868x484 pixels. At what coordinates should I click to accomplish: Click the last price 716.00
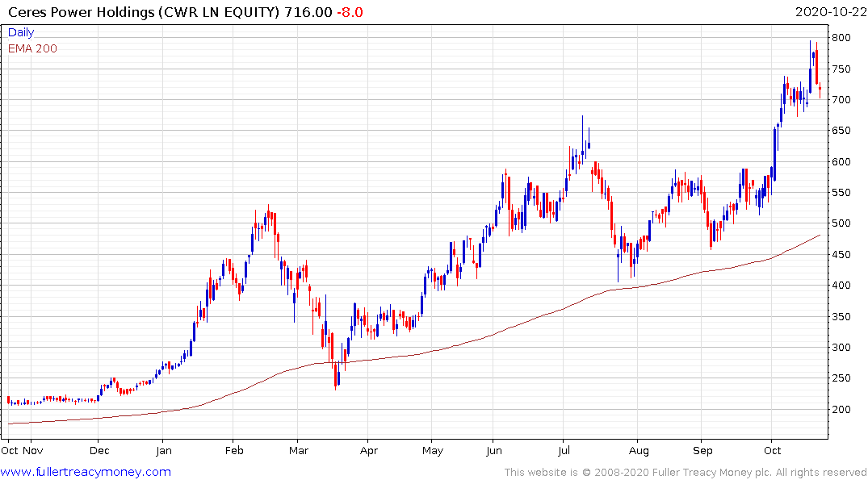coord(308,12)
